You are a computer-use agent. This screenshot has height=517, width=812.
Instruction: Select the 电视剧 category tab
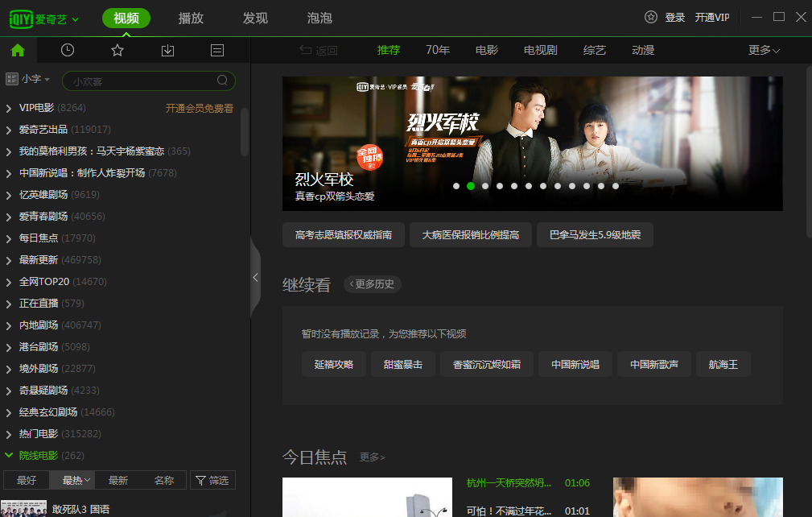tap(542, 49)
